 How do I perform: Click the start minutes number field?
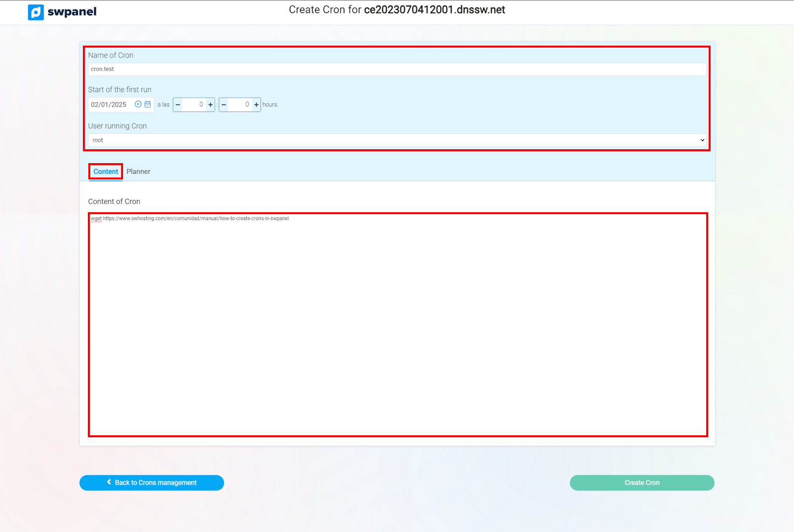click(x=240, y=105)
